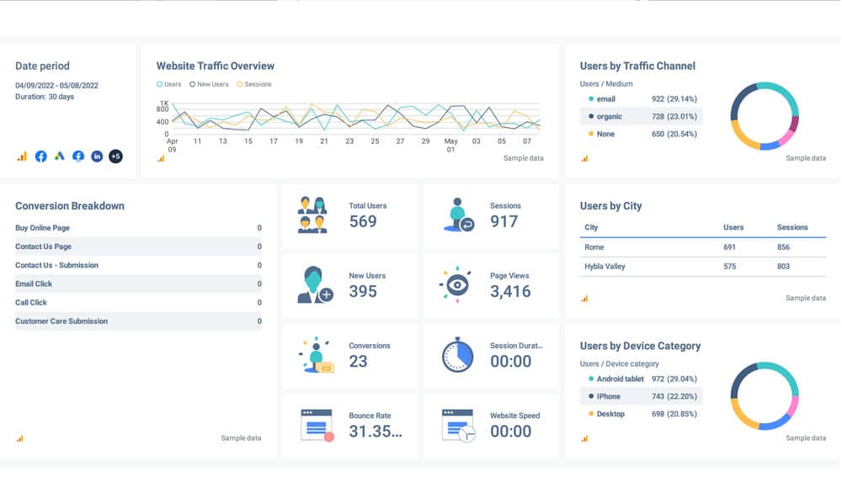The image size is (842, 504).
Task: Select the Rome row in Users by City
Action: click(594, 247)
